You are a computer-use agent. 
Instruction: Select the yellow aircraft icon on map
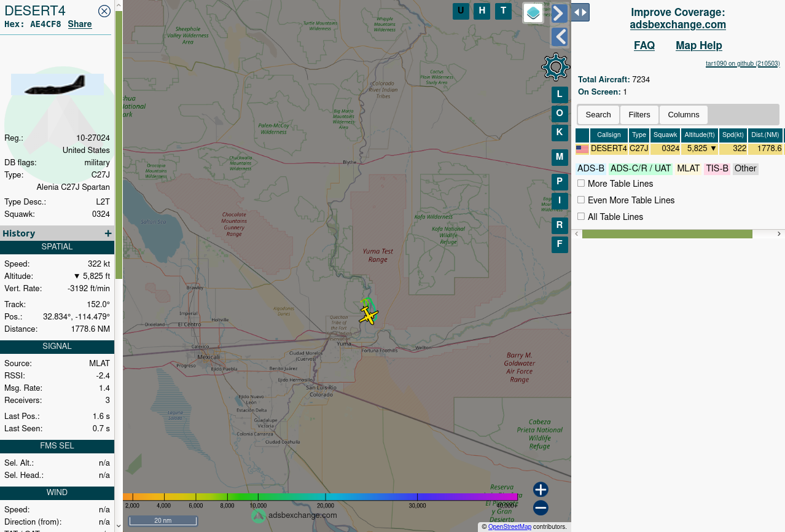pos(369,316)
